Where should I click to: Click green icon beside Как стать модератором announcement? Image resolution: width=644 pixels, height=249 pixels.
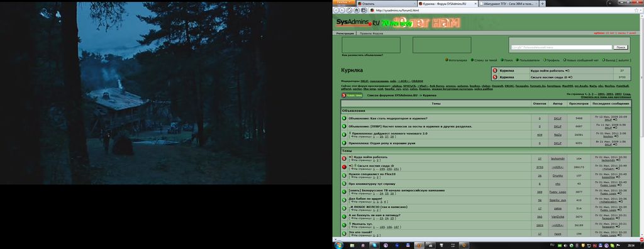[x=344, y=118]
